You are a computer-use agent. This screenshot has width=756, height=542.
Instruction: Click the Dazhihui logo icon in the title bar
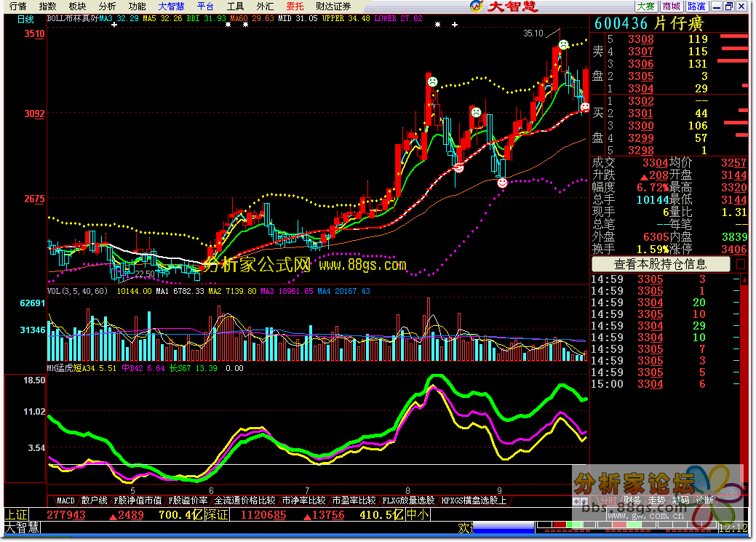[477, 6]
